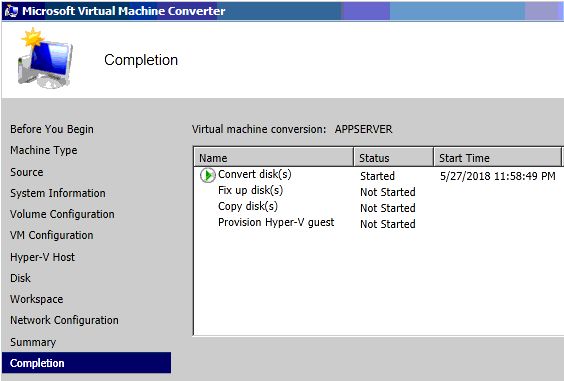
Task: Click Not Started status for Copy disk(s)
Action: [388, 208]
